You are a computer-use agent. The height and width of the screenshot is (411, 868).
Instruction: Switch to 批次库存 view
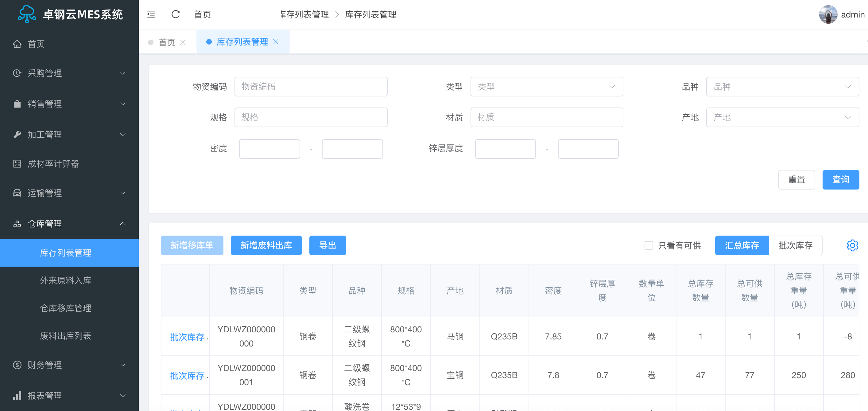[795, 245]
